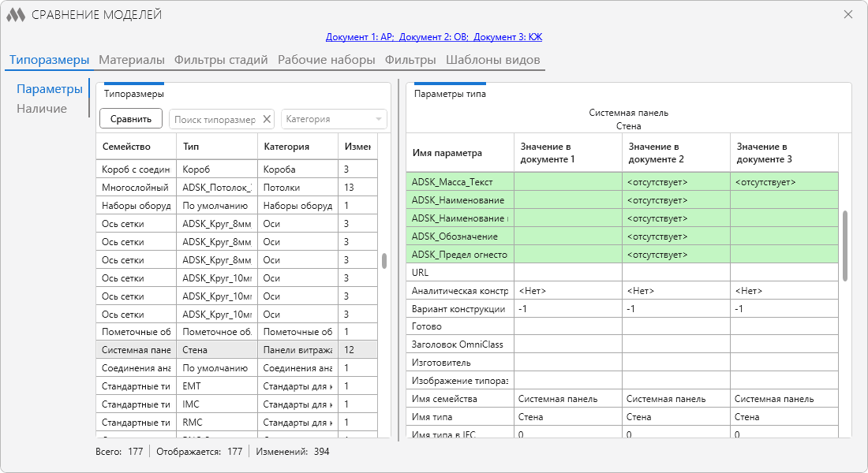Select the Имя семейства parameter row

(x=623, y=399)
